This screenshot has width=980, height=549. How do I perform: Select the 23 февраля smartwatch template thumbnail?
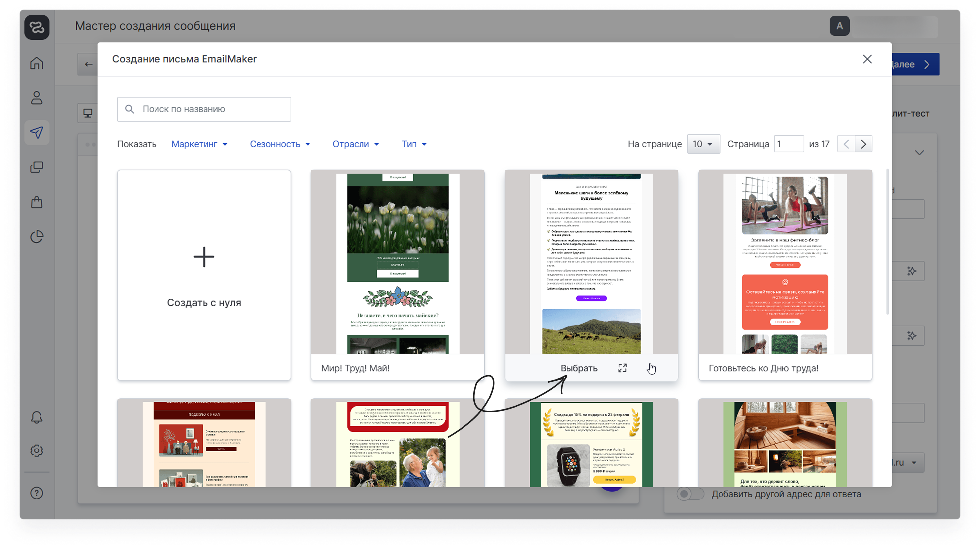pos(591,444)
